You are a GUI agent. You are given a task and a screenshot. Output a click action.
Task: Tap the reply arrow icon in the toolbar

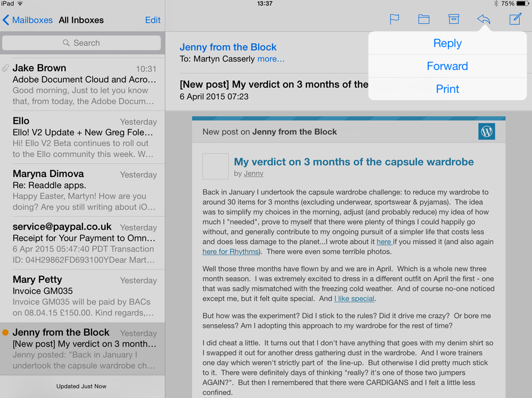coord(484,19)
